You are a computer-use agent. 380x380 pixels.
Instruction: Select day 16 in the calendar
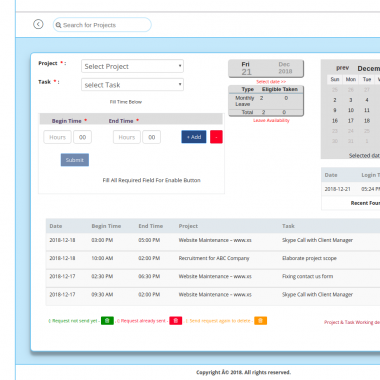(x=335, y=121)
